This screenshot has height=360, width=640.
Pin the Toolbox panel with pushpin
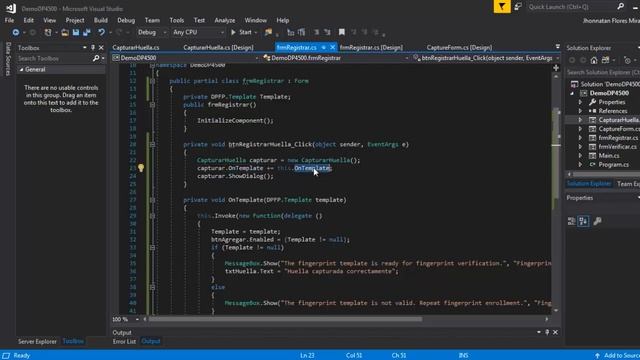point(93,48)
